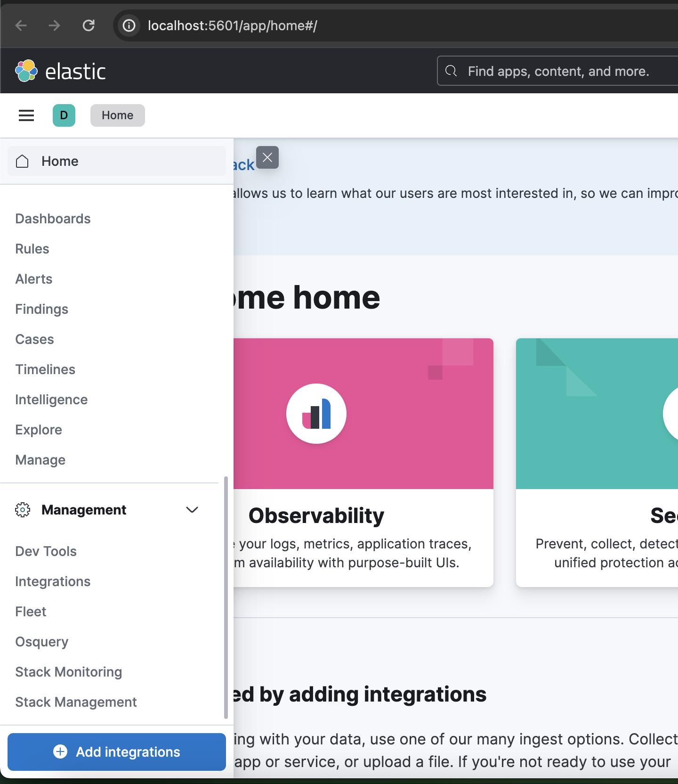This screenshot has height=784, width=678.
Task: Open Stack Monitoring
Action: [x=69, y=672]
